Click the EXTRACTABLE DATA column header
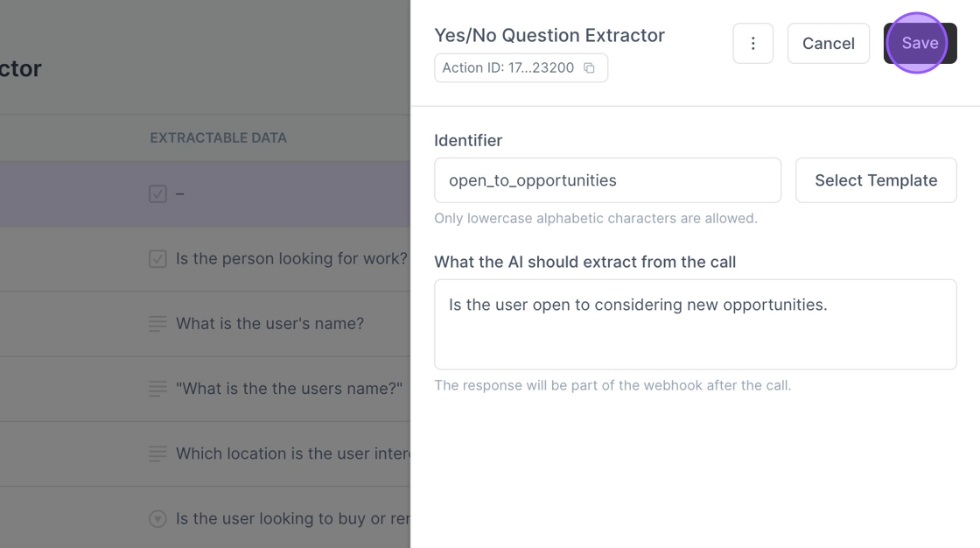 [x=218, y=138]
